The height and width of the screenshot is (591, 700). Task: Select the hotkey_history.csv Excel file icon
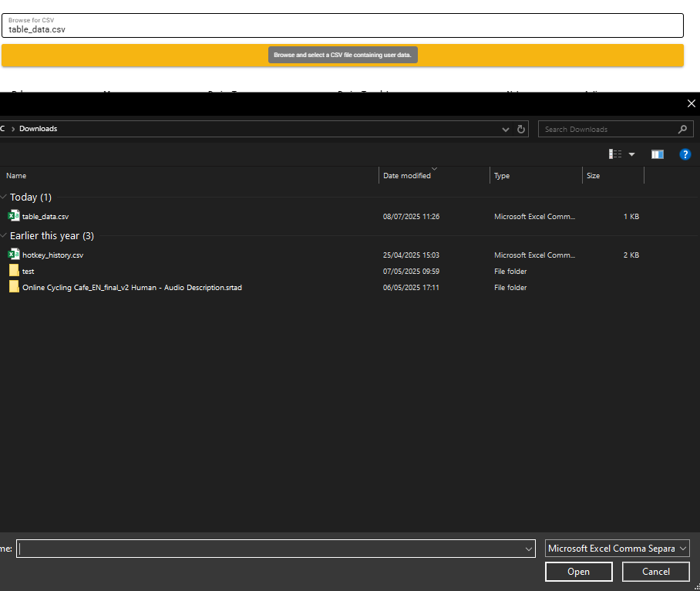pos(14,255)
